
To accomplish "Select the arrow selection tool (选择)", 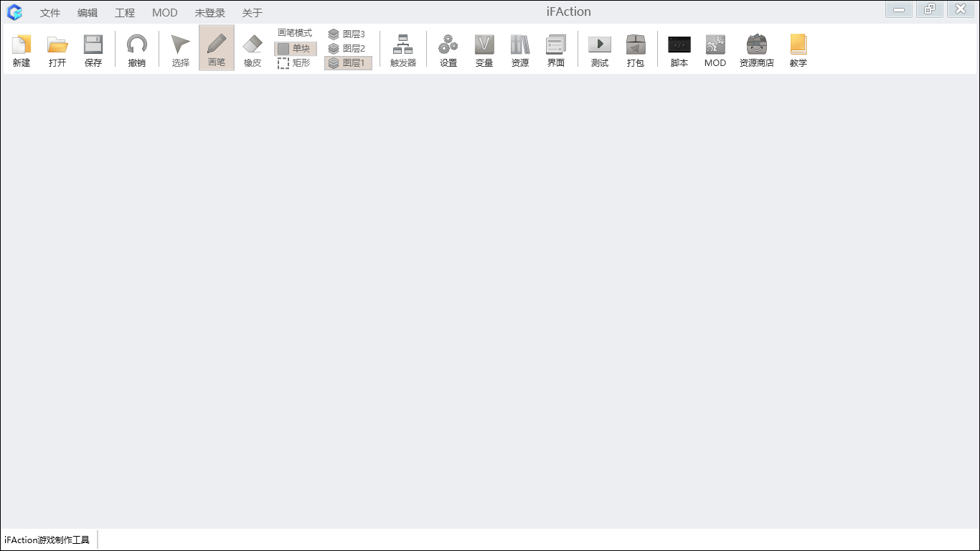I will pos(180,50).
